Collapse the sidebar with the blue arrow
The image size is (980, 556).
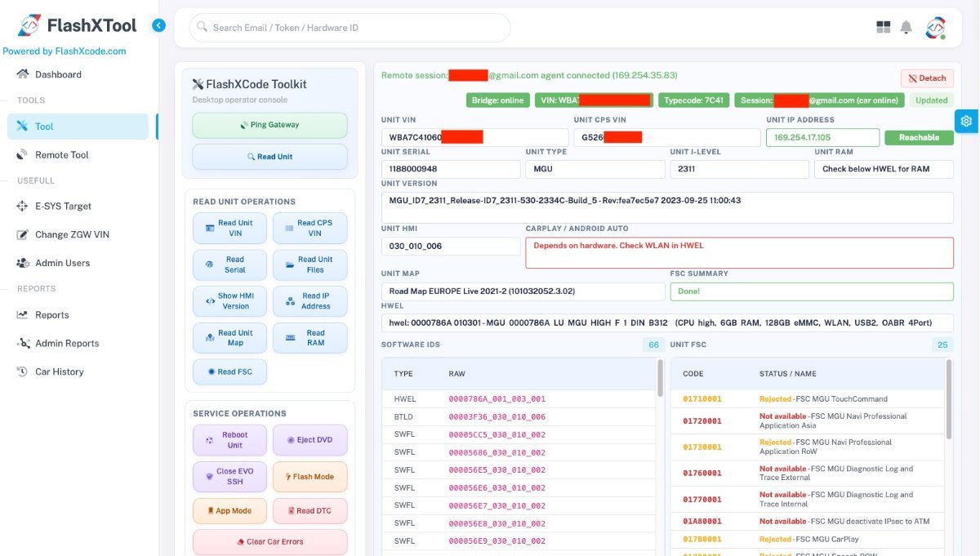[158, 25]
